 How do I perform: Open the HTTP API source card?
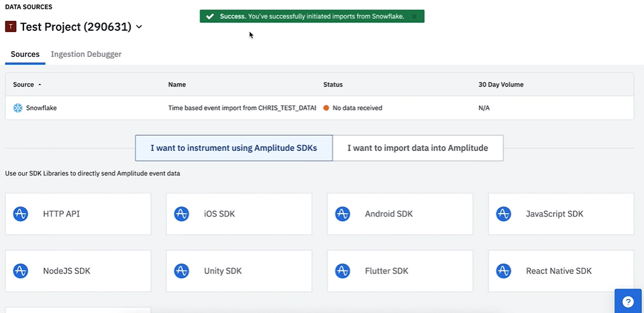pyautogui.click(x=78, y=214)
